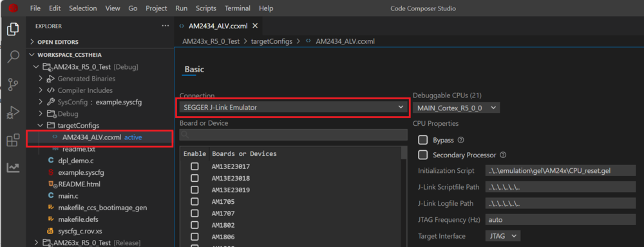
Task: Open main.c file
Action: point(69,195)
